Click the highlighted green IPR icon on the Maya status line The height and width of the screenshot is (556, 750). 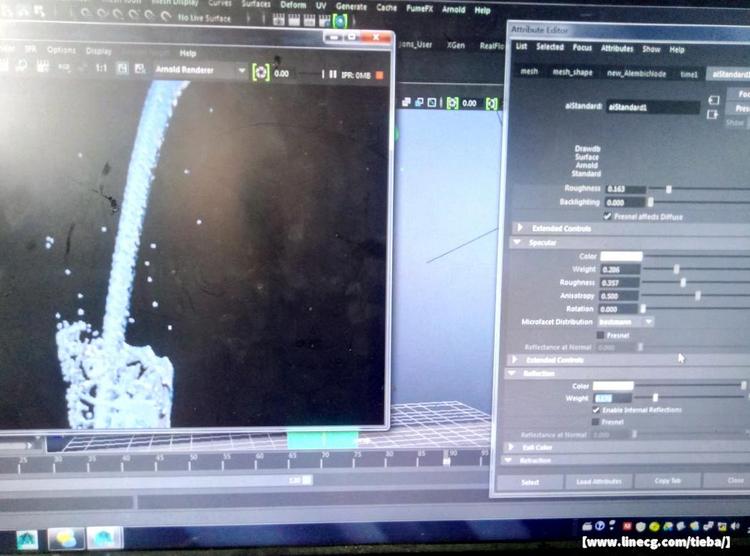pos(340,21)
